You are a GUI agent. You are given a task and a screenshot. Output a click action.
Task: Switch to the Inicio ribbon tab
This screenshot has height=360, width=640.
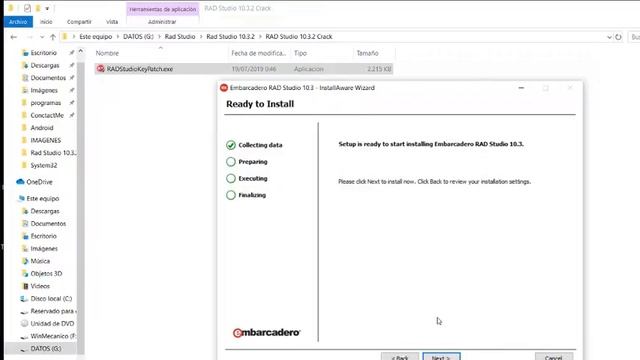[x=46, y=22]
